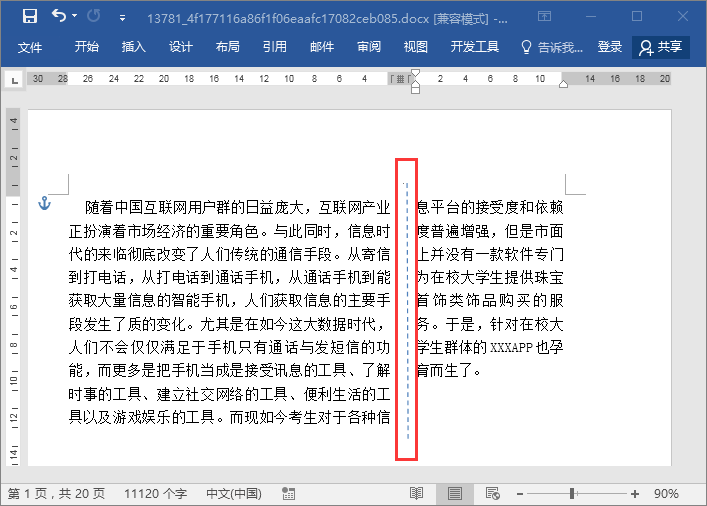This screenshot has height=506, width=707.
Task: Switch to the 设计 tab
Action: (180, 47)
